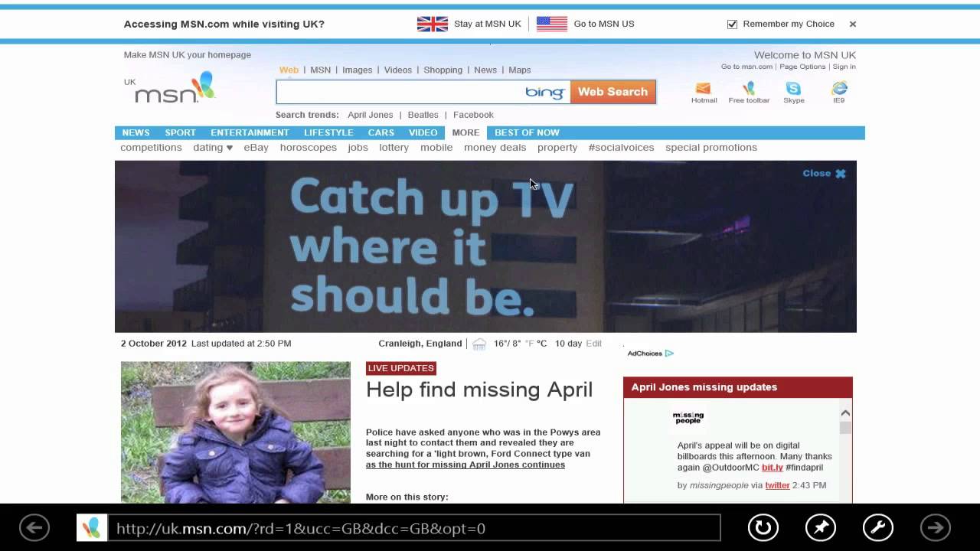The image size is (980, 551).
Task: Open the Skype icon
Action: point(793,88)
